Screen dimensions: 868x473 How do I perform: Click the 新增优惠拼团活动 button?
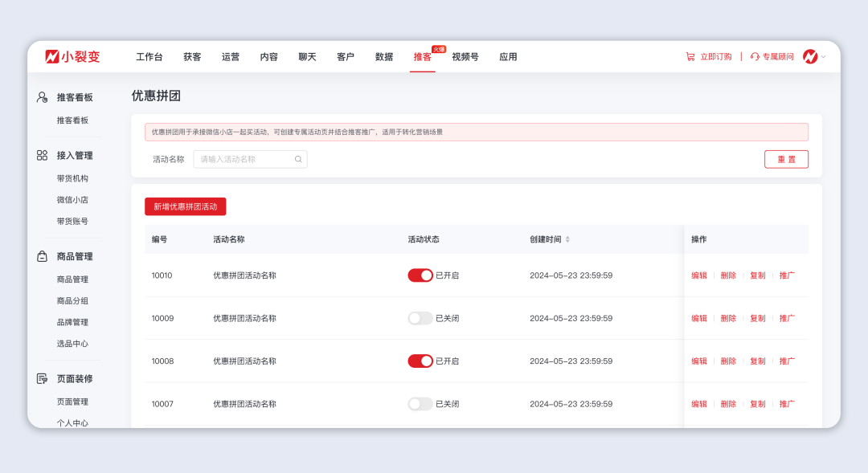pos(185,206)
